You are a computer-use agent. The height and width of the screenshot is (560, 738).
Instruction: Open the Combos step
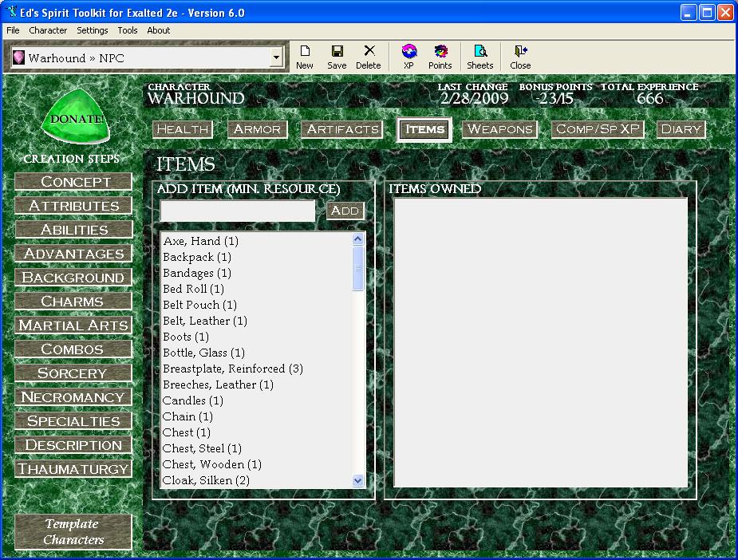(73, 349)
